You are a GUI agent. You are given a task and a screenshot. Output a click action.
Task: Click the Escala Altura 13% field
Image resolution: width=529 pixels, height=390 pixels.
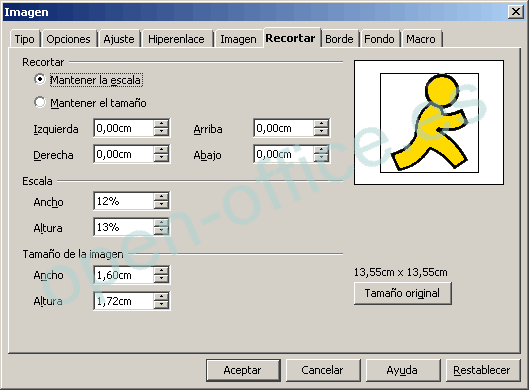(x=123, y=227)
